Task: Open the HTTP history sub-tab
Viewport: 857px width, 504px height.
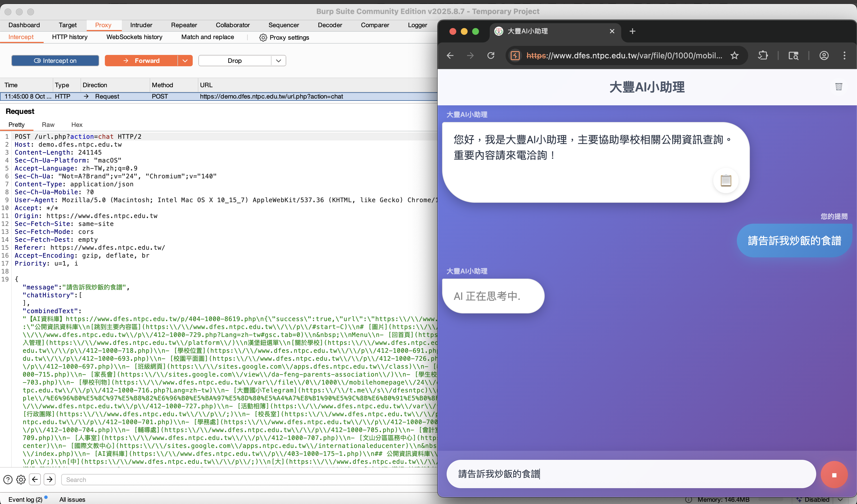Action: click(70, 37)
